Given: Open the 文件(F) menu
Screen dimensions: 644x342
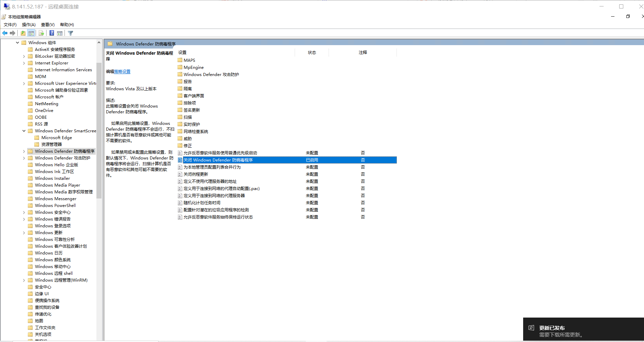Looking at the screenshot, I should pos(10,25).
